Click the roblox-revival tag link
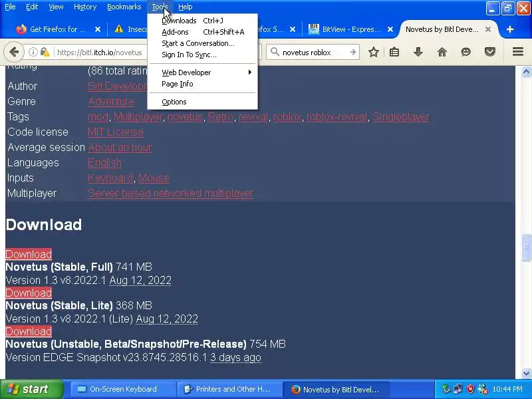The image size is (532, 399). (336, 117)
